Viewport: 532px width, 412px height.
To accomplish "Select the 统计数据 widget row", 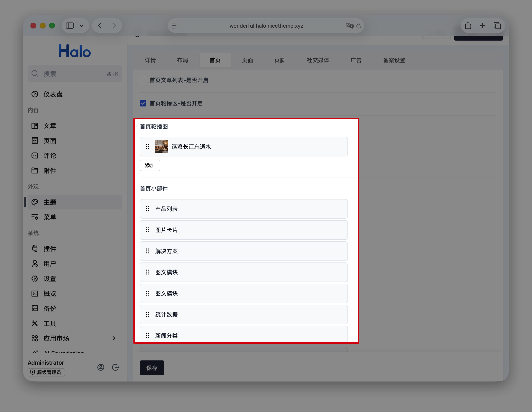I will coord(244,314).
